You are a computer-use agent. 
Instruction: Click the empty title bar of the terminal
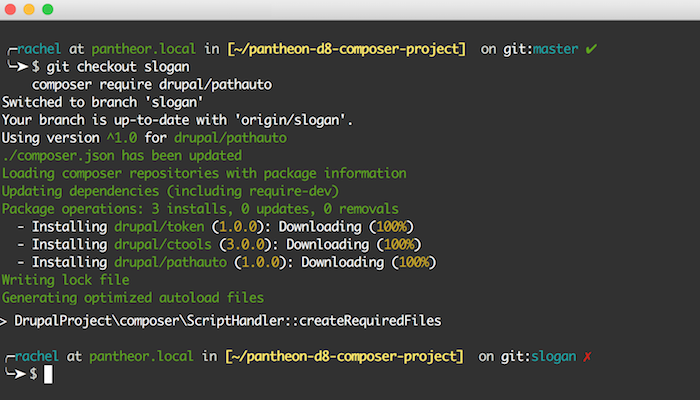point(350,9)
